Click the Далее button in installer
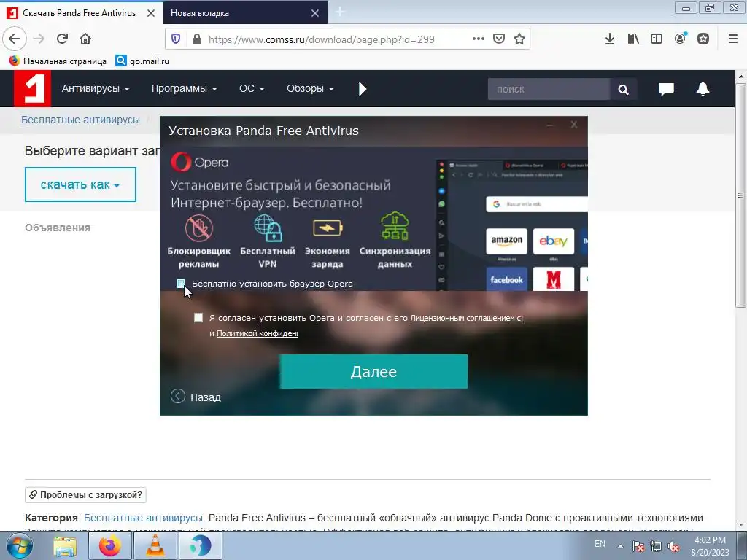747x560 pixels. point(373,371)
